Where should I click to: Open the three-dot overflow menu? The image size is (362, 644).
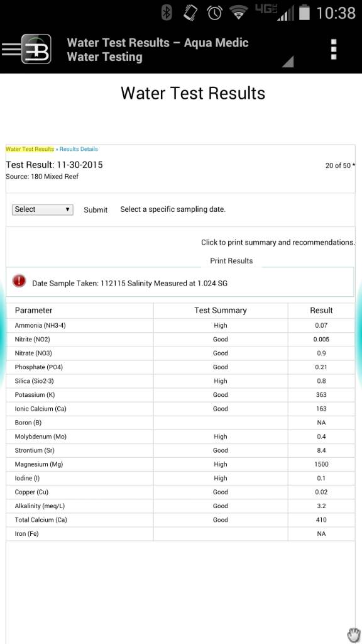pos(334,50)
